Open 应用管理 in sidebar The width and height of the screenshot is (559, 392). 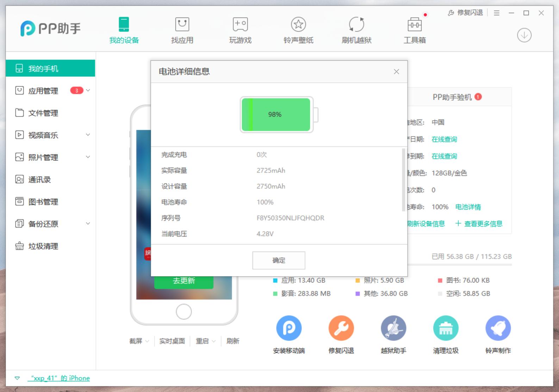pyautogui.click(x=43, y=91)
